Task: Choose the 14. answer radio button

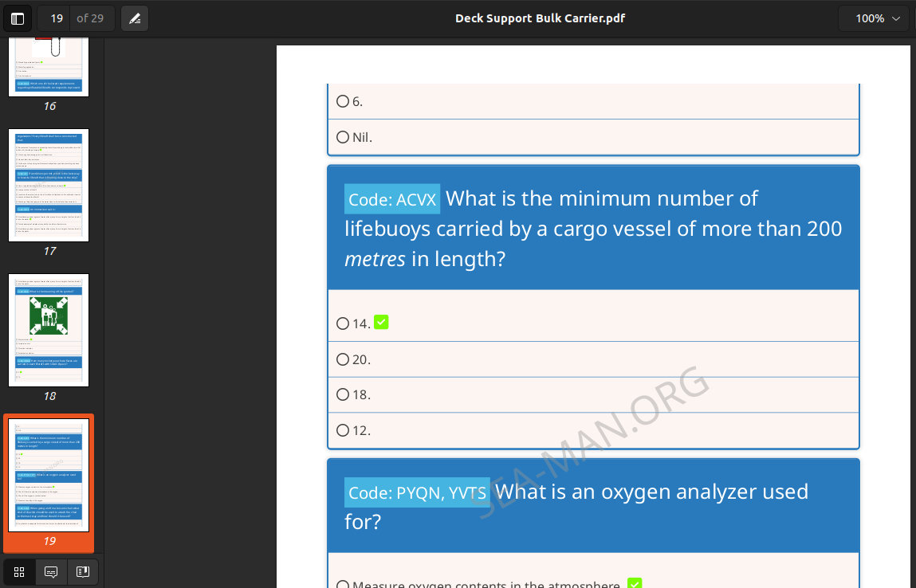Action: click(343, 323)
